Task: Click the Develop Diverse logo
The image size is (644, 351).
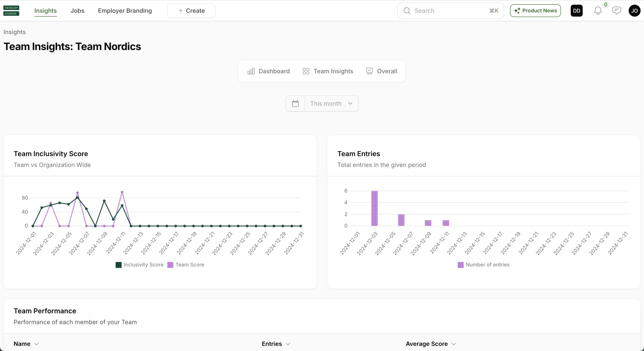Action: click(11, 11)
